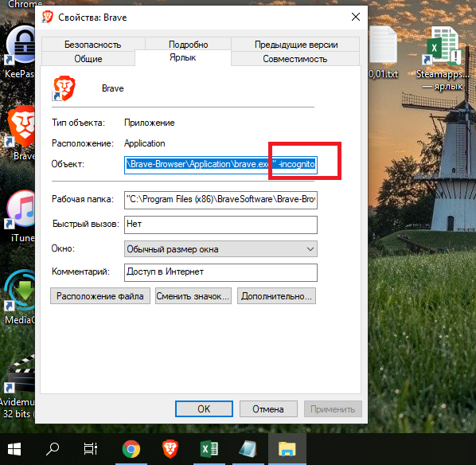The width and height of the screenshot is (476, 465).
Task: Open Task View in the taskbar
Action: [x=91, y=449]
